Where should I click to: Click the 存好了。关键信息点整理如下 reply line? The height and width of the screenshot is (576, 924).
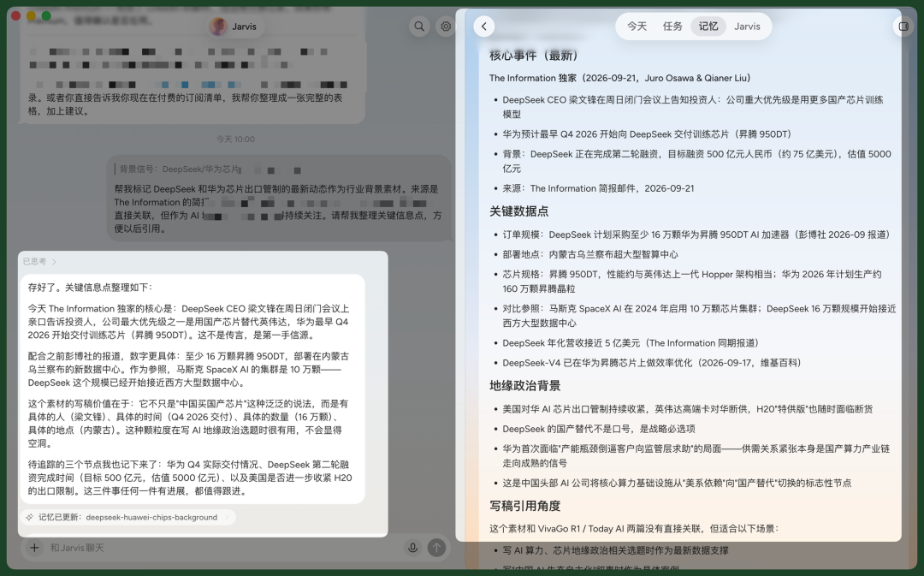point(90,288)
